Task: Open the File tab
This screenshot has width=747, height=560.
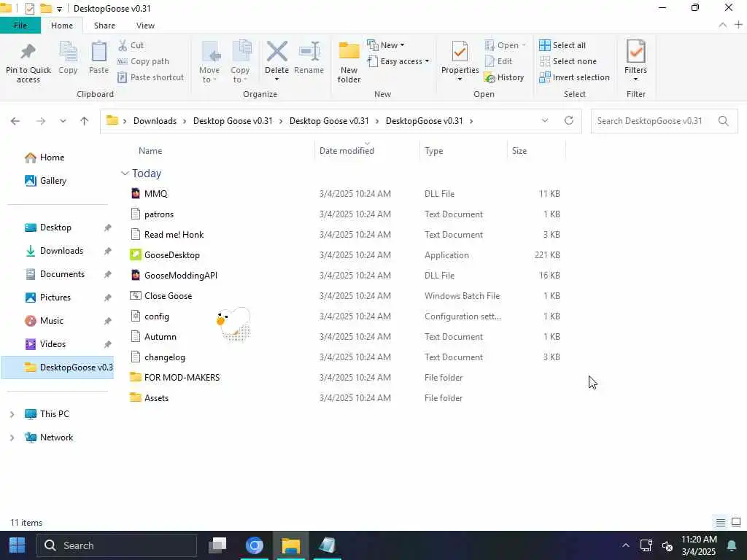Action: pyautogui.click(x=20, y=26)
